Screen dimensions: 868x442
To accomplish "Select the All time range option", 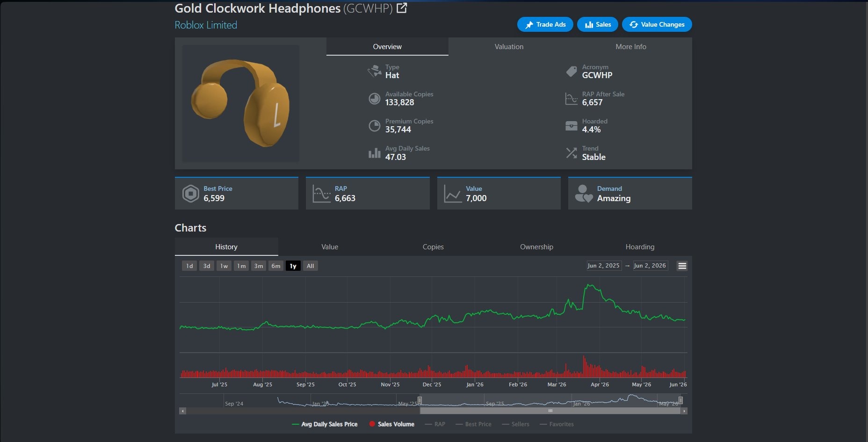I will tap(310, 266).
